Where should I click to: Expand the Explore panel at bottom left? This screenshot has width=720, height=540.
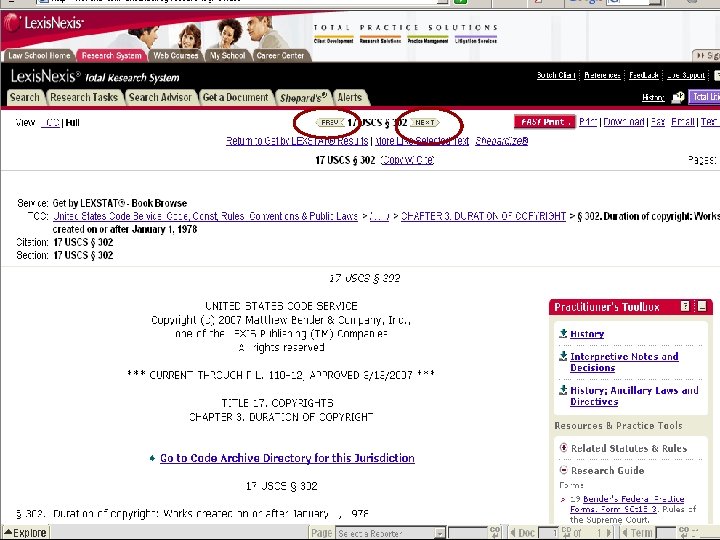[25, 533]
